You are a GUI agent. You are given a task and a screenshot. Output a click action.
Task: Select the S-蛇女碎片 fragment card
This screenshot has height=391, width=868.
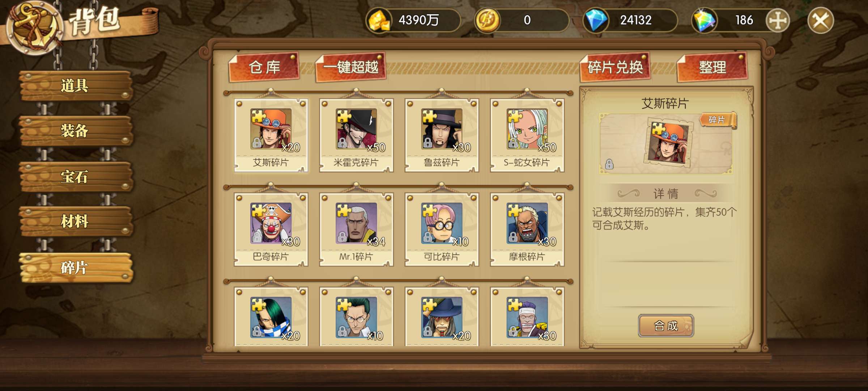coord(527,135)
